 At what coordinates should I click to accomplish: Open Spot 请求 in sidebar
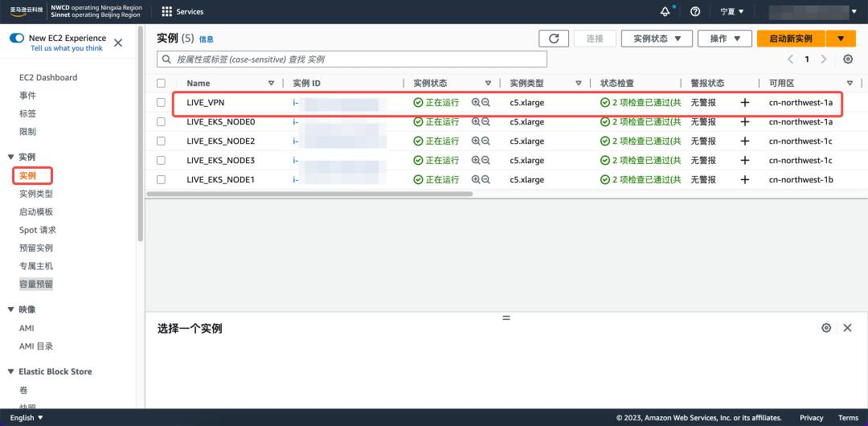pos(38,230)
